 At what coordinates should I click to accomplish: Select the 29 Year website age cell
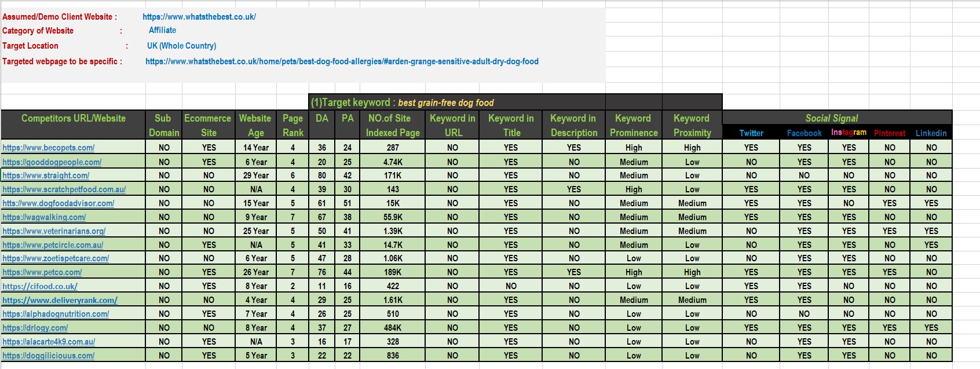click(255, 176)
